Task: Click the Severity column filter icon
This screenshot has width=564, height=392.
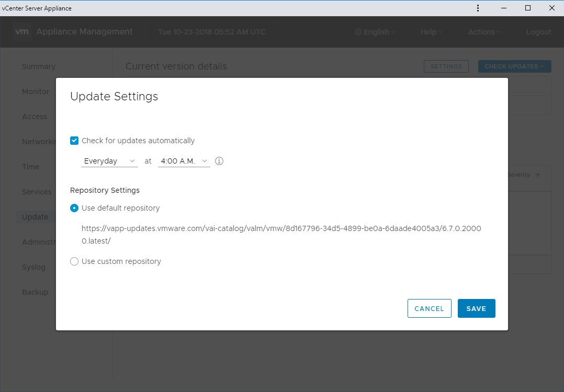Action: pyautogui.click(x=538, y=175)
